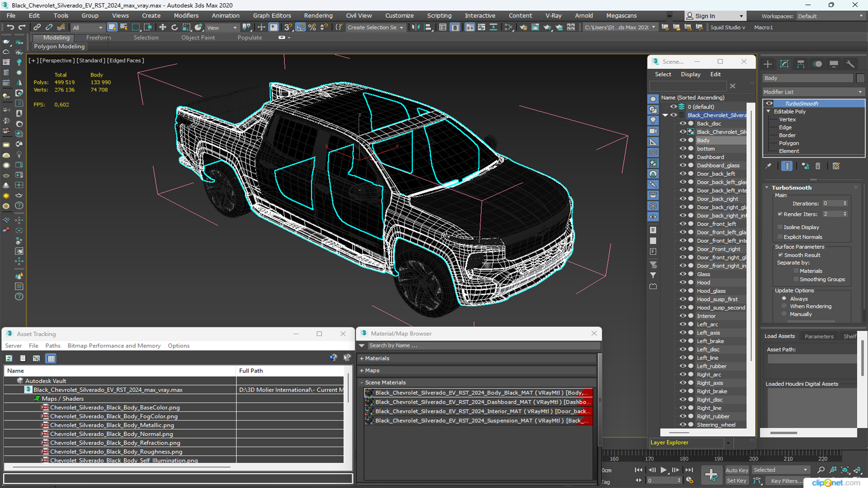Click Make Unique icon in modifier stack
Screen dimensions: 868x488
tap(805, 166)
